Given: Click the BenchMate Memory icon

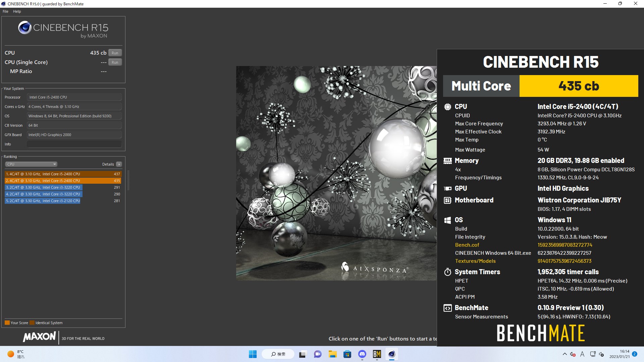Looking at the screenshot, I should pos(447,161).
